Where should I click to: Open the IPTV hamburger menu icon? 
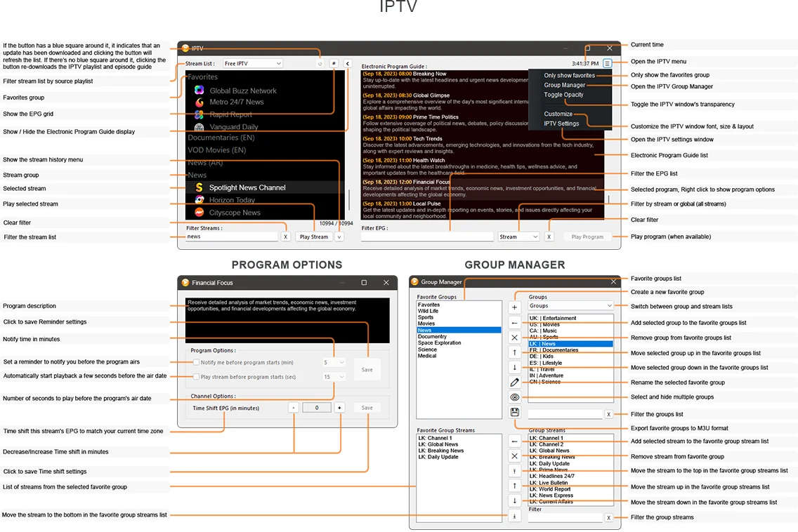[607, 63]
